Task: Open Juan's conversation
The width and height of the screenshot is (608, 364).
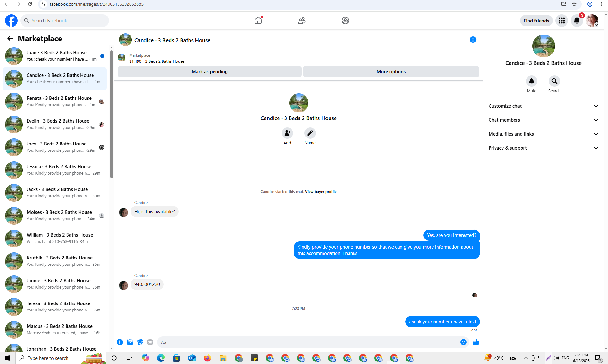Action: pyautogui.click(x=54, y=56)
